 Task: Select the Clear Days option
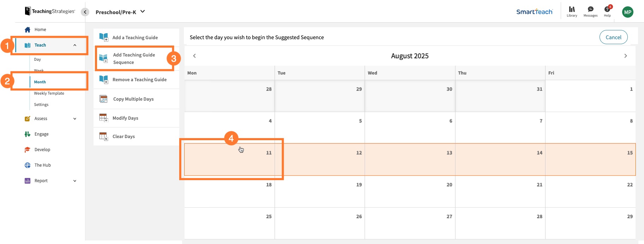pos(123,136)
